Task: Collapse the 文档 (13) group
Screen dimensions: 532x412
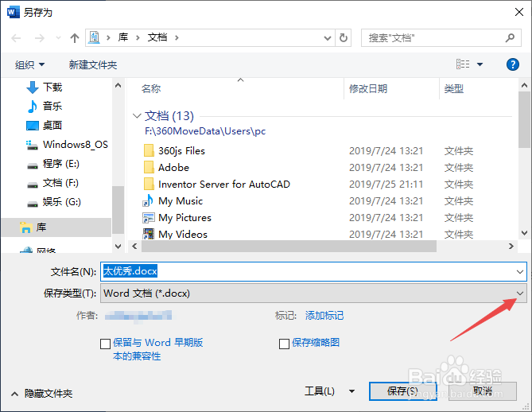Action: (137, 116)
